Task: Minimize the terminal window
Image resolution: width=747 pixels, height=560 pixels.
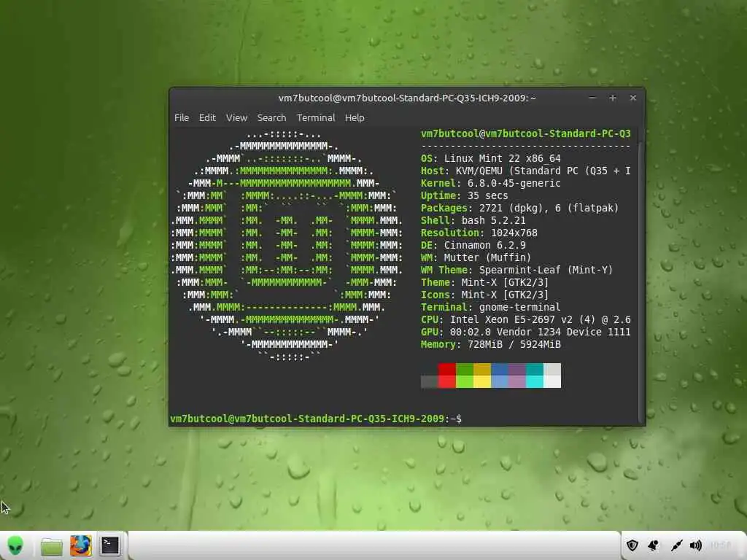Action: pos(592,98)
